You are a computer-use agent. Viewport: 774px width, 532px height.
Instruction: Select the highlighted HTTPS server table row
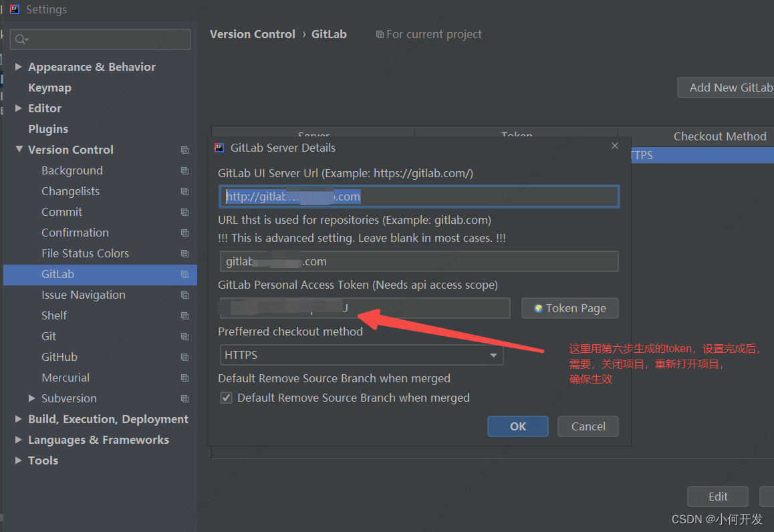(x=702, y=156)
